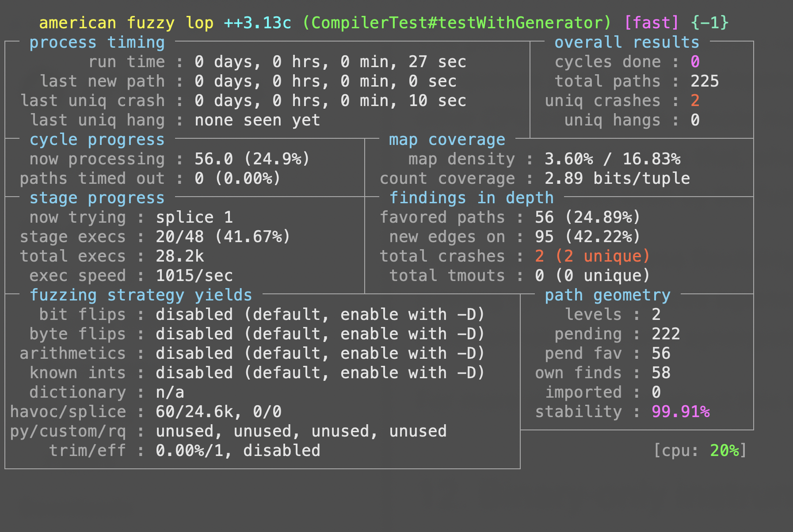Click total paths value '225'
Image resolution: width=793 pixels, height=532 pixels.
click(705, 81)
